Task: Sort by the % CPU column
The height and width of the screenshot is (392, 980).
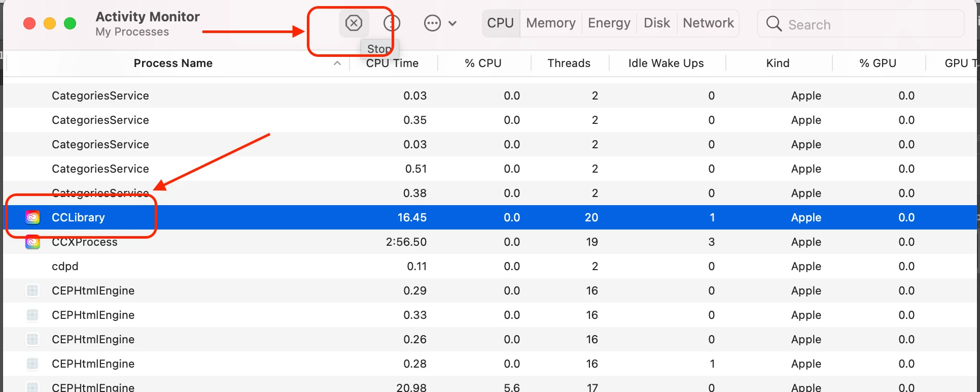Action: (483, 63)
